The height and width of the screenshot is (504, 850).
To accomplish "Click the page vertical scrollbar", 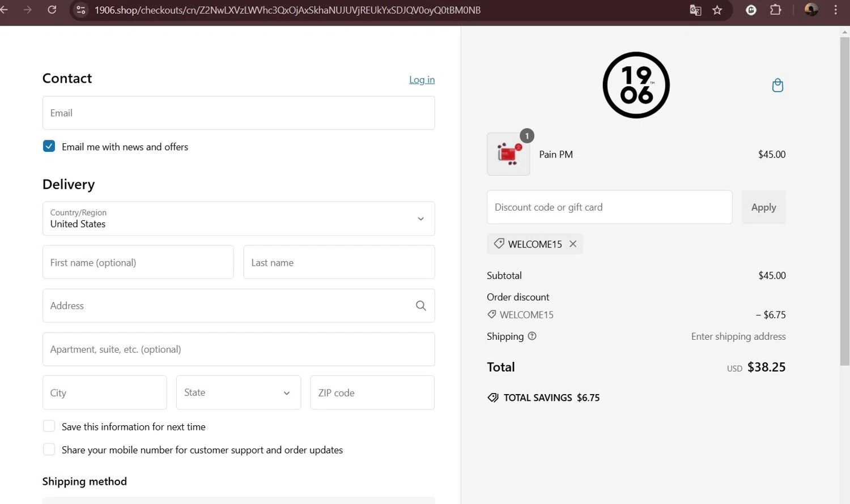I will point(844,201).
